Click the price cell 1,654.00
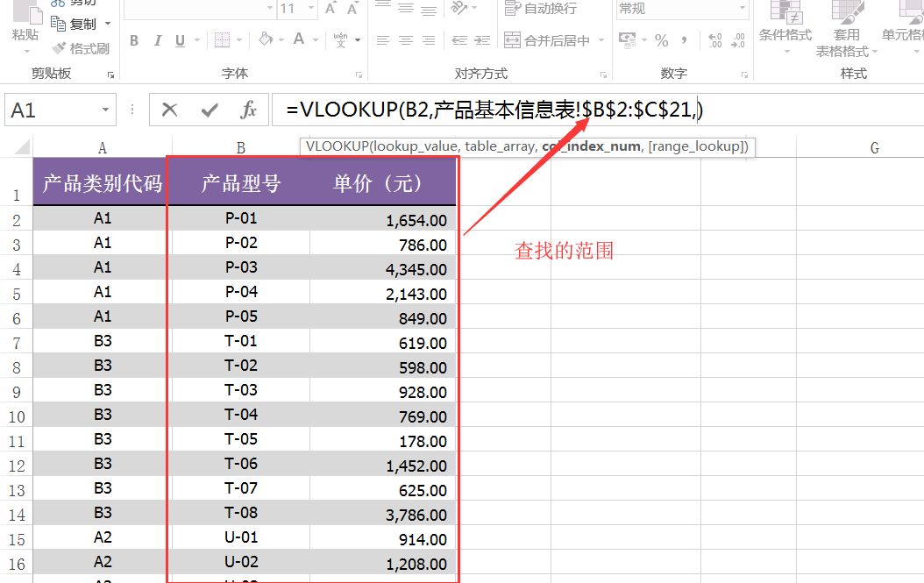The image size is (924, 583). pyautogui.click(x=383, y=219)
